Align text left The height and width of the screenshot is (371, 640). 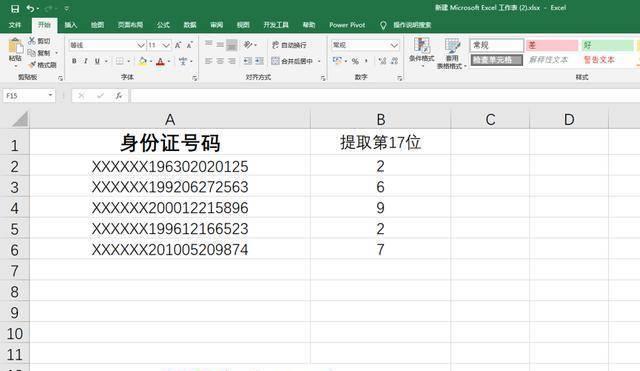pyautogui.click(x=209, y=61)
